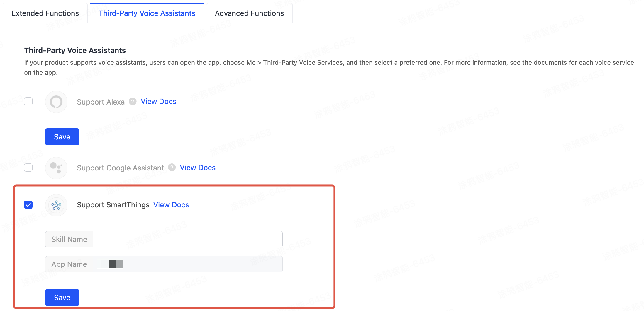Uncheck the Support SmartThings checkbox
This screenshot has height=311, width=644.
pos(28,205)
